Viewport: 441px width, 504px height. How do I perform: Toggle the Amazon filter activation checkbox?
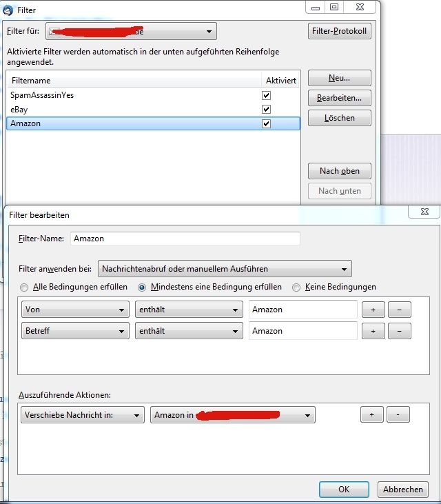pos(267,123)
